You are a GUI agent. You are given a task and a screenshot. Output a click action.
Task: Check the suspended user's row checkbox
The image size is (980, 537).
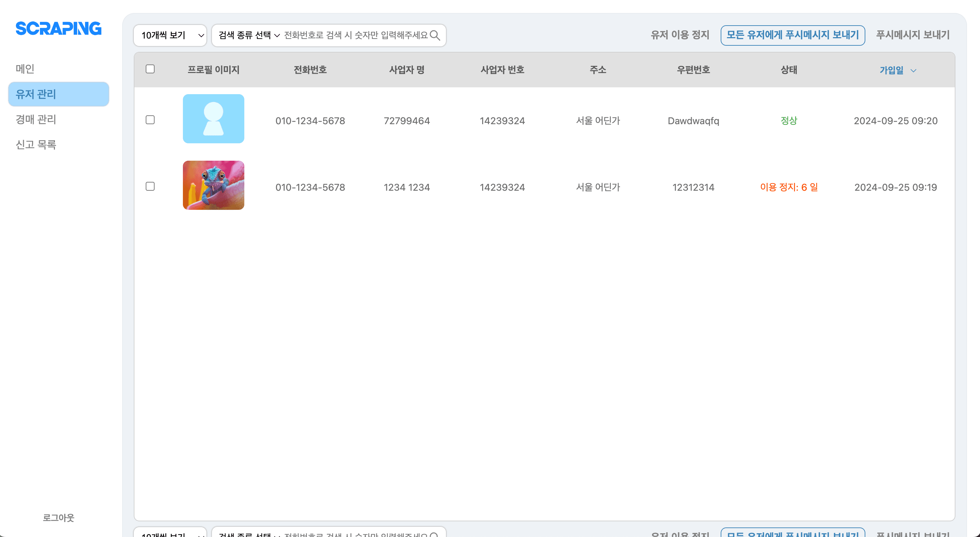click(x=150, y=186)
